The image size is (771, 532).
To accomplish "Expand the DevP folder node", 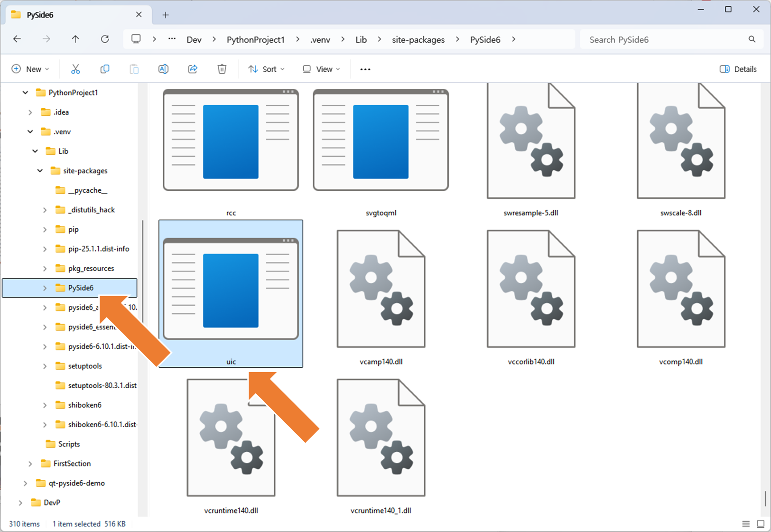I will click(x=20, y=503).
